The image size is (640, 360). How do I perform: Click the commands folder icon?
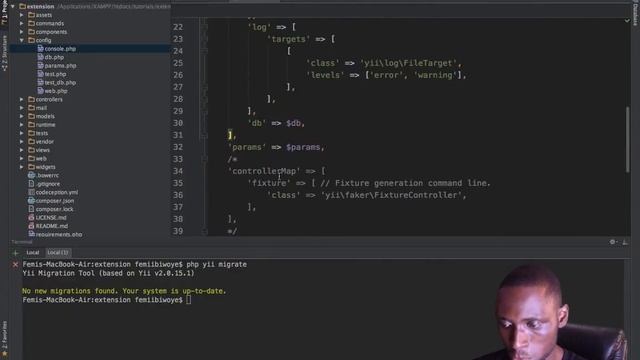tap(31, 23)
